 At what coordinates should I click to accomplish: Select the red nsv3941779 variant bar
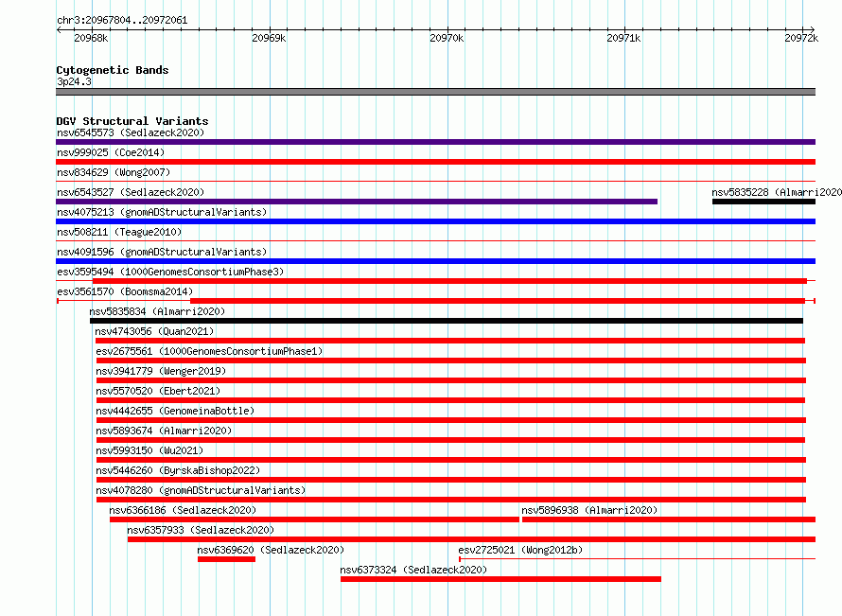451,380
